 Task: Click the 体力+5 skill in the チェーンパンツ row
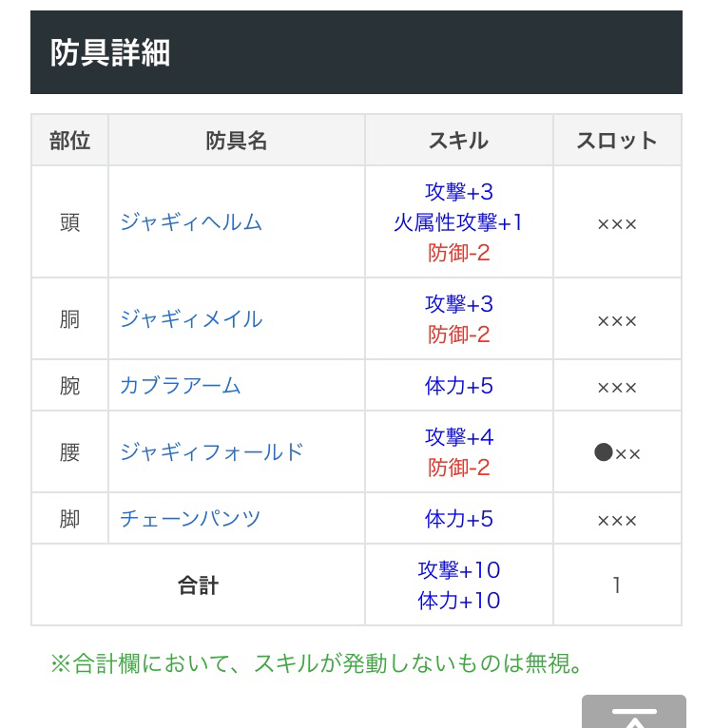(459, 519)
